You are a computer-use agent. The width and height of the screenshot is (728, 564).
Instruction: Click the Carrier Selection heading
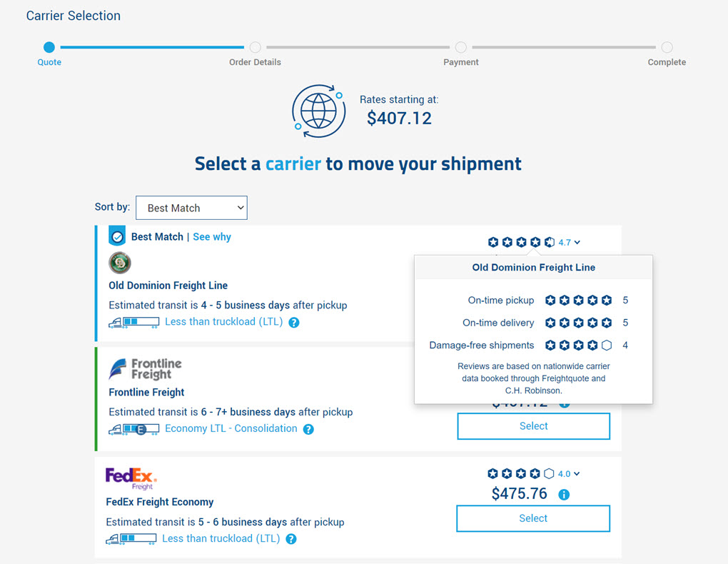point(74,15)
